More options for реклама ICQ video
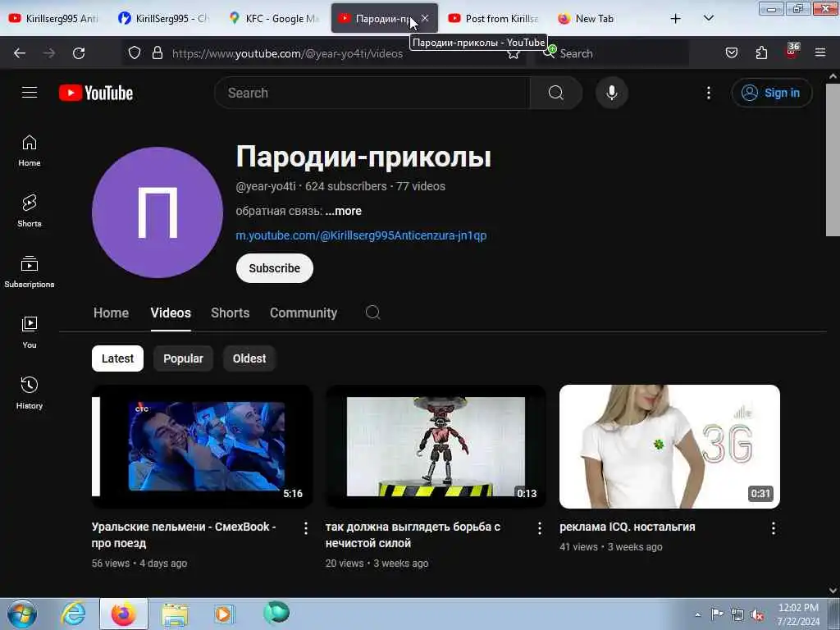 click(773, 528)
